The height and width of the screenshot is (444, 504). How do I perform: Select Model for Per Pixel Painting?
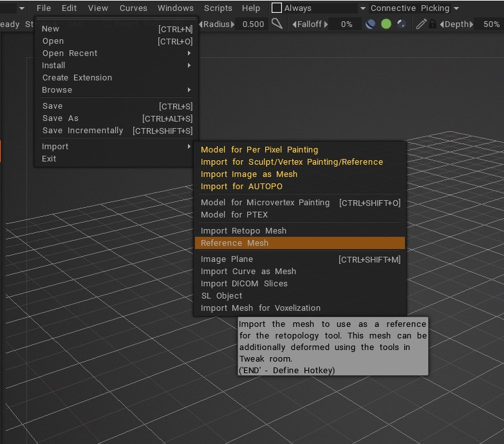click(299, 150)
